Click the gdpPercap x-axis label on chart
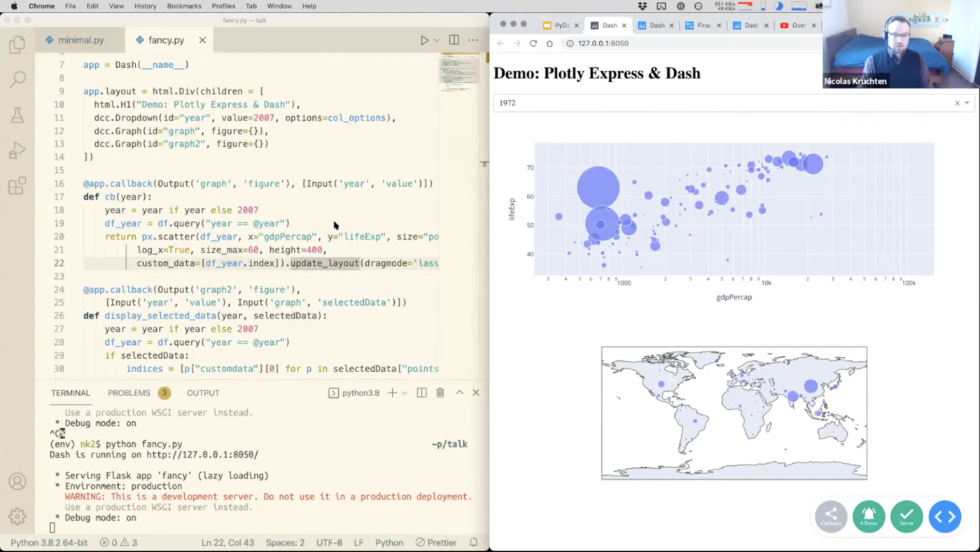This screenshot has height=552, width=980. (x=734, y=297)
